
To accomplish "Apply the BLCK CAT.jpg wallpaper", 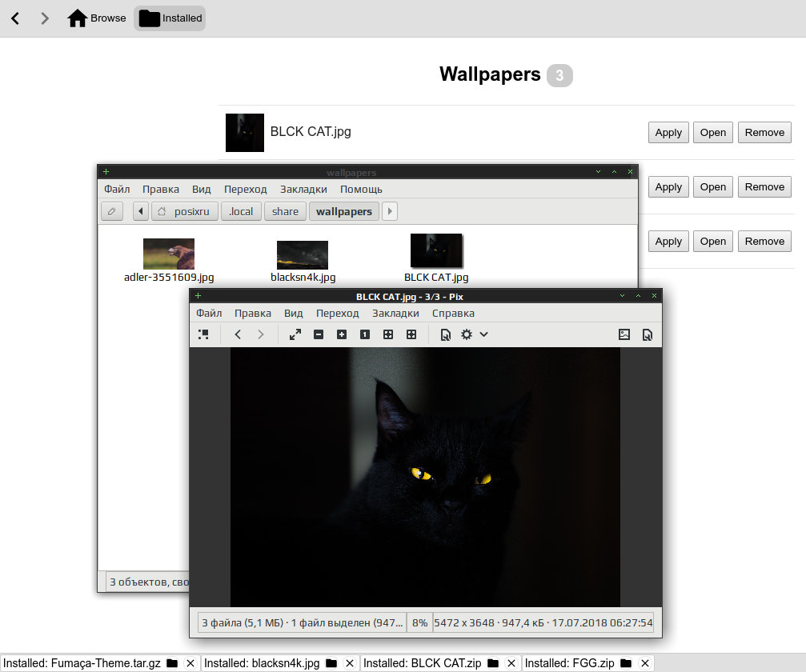I will (x=668, y=133).
